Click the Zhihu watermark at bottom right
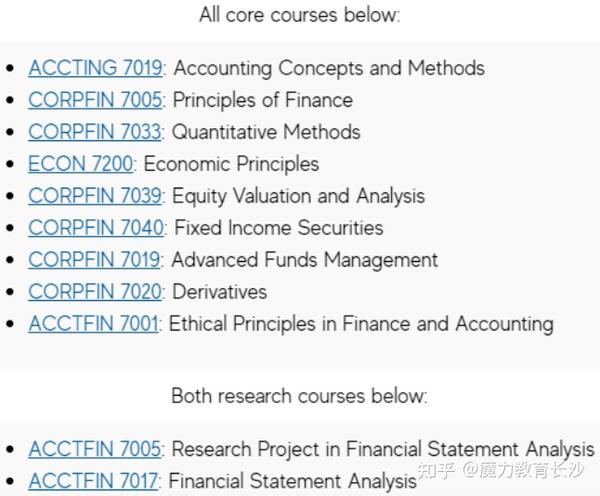Screen dimensions: 600x496 (x=501, y=470)
